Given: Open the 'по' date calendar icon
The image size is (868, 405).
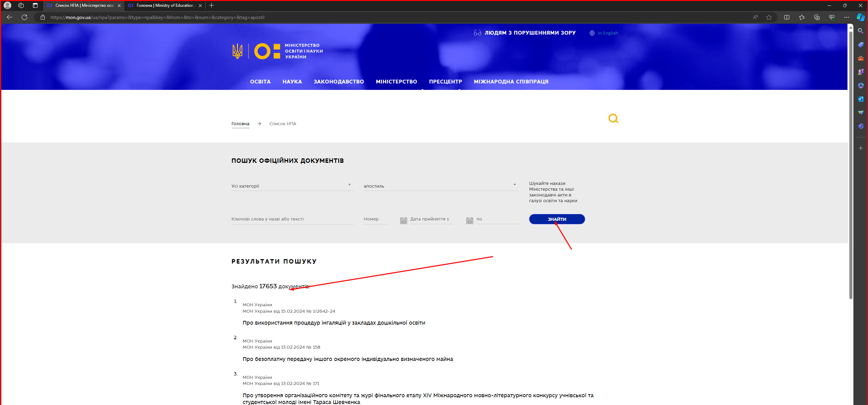Looking at the screenshot, I should point(469,221).
